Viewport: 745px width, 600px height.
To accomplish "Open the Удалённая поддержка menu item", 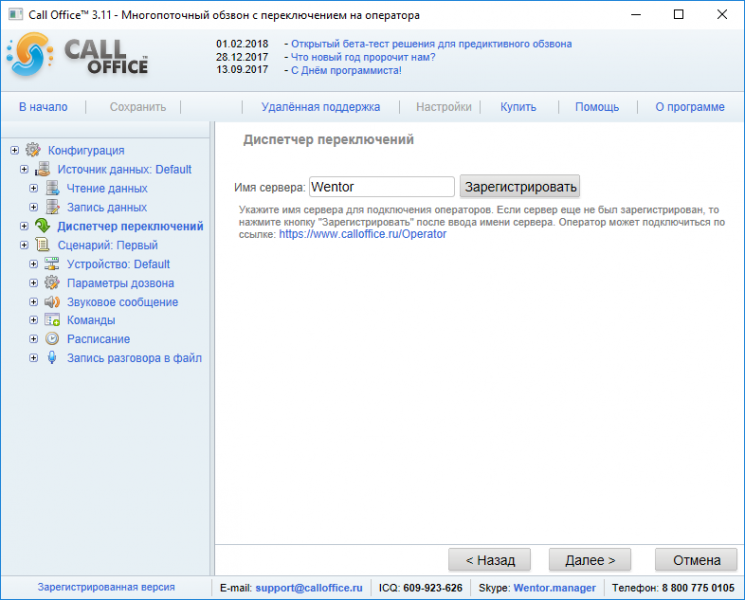I will pos(321,107).
